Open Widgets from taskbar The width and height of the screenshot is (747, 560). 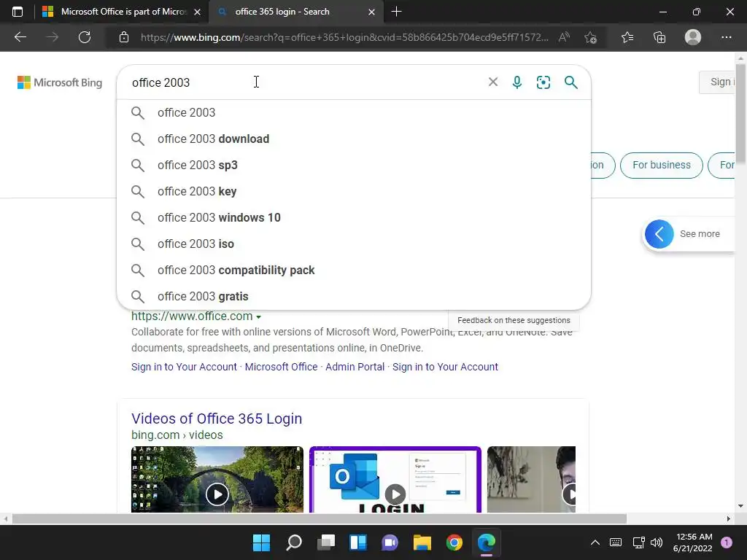[357, 542]
